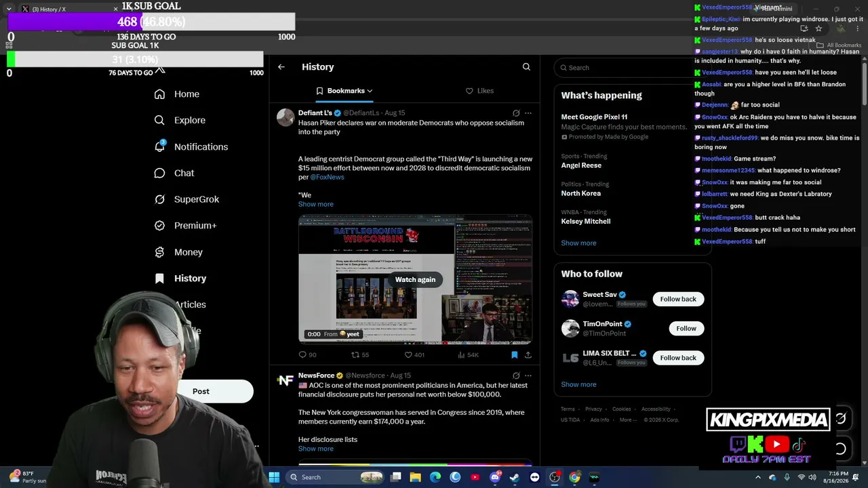The image size is (868, 488).
Task: Follow TimOnPoint
Action: (x=686, y=329)
